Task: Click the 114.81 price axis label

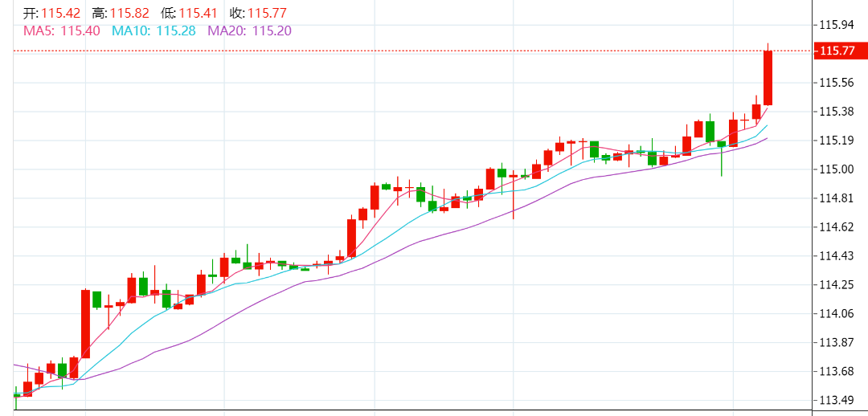Action: tap(836, 198)
